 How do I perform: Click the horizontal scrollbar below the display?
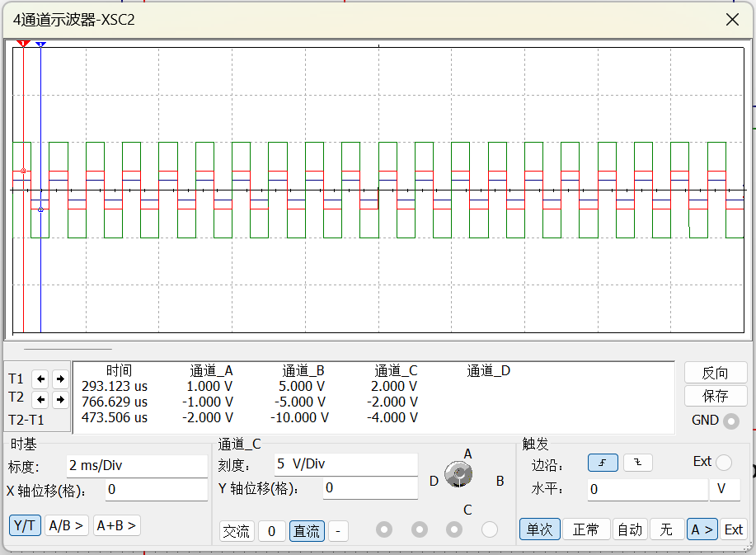(x=68, y=349)
